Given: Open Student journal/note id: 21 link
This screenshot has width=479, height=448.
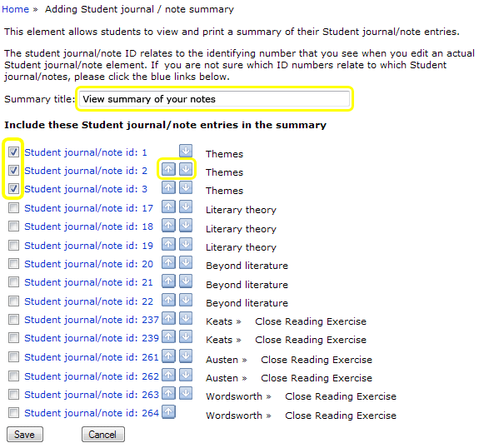Looking at the screenshot, I should point(88,282).
